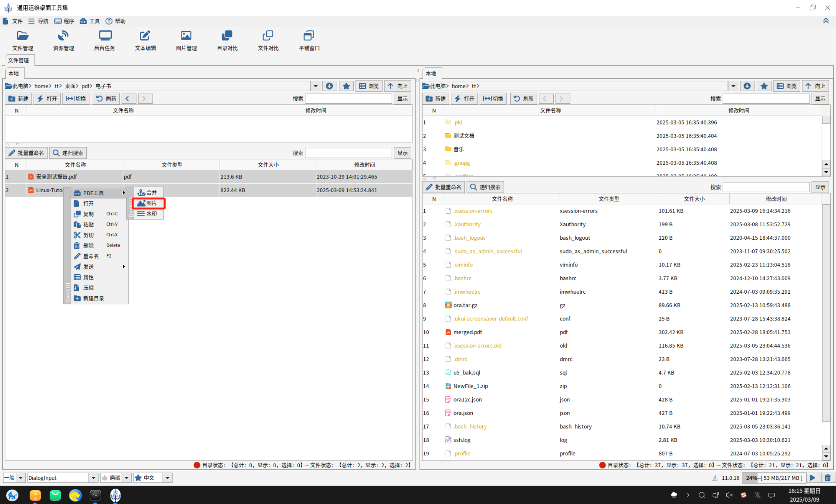This screenshot has width=836, height=504.
Task: Expand the 中文 language dropdown
Action: [x=168, y=478]
